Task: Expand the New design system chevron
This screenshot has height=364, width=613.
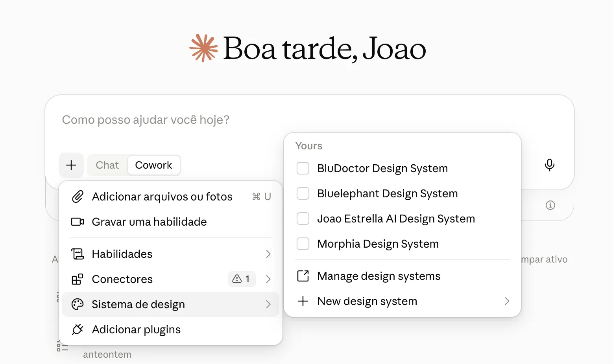Action: 507,301
